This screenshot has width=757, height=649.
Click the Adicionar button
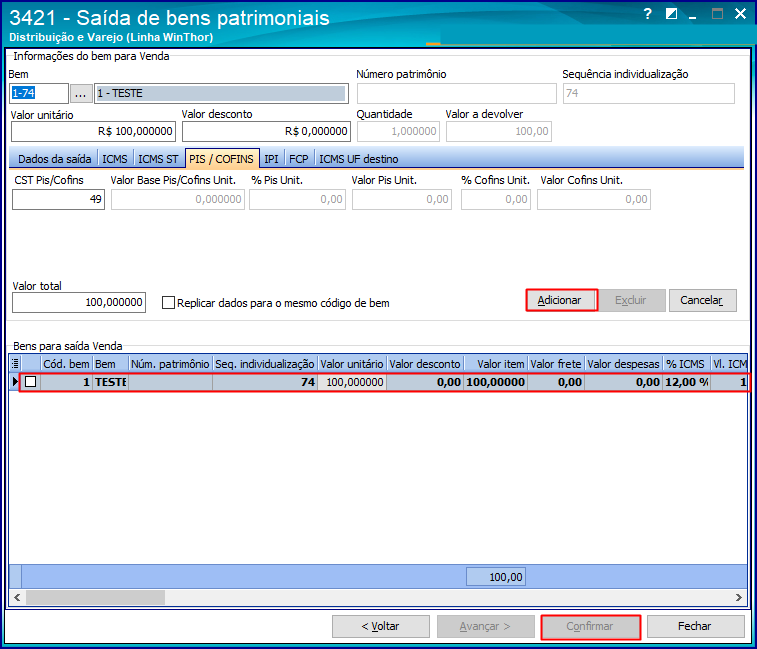tap(561, 300)
